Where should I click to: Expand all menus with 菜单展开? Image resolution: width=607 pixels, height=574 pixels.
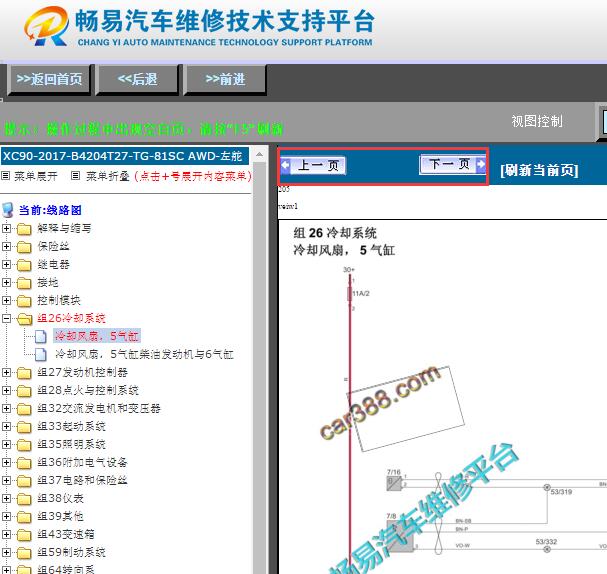pyautogui.click(x=36, y=176)
